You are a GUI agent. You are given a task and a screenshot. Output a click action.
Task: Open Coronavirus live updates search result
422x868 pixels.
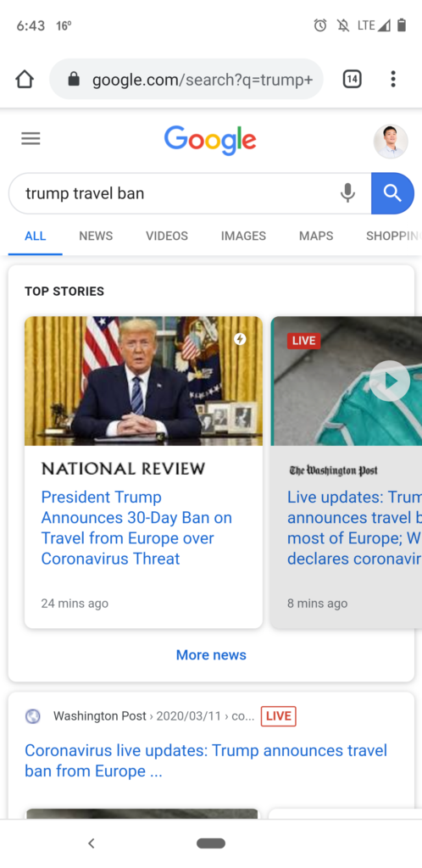(x=206, y=760)
